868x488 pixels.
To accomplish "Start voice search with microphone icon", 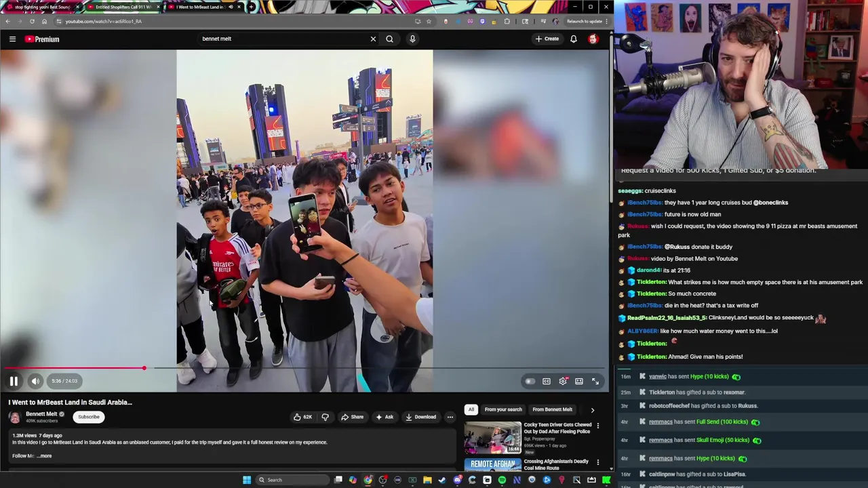I will pos(412,39).
